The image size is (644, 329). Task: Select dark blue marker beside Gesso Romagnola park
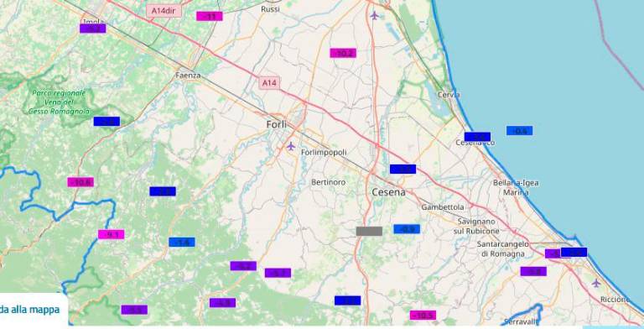coord(106,122)
